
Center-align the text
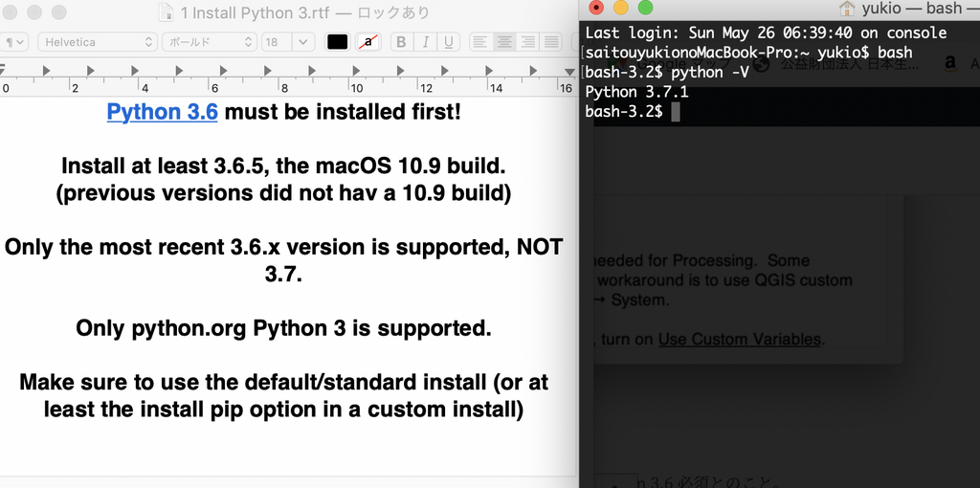click(504, 42)
